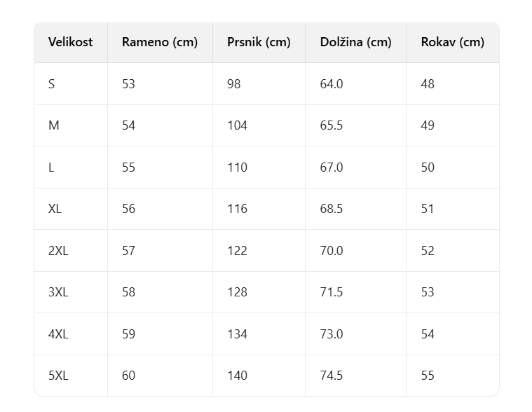This screenshot has width=532, height=412.
Task: Select length value 68.5 in XL row
Action: tap(332, 209)
